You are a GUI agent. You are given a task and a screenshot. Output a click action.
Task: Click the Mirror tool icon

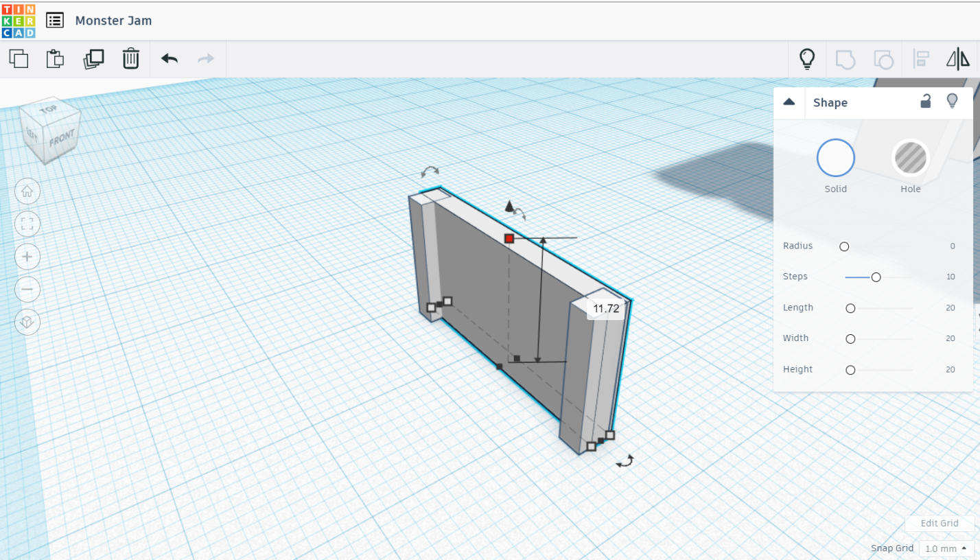[x=958, y=60]
